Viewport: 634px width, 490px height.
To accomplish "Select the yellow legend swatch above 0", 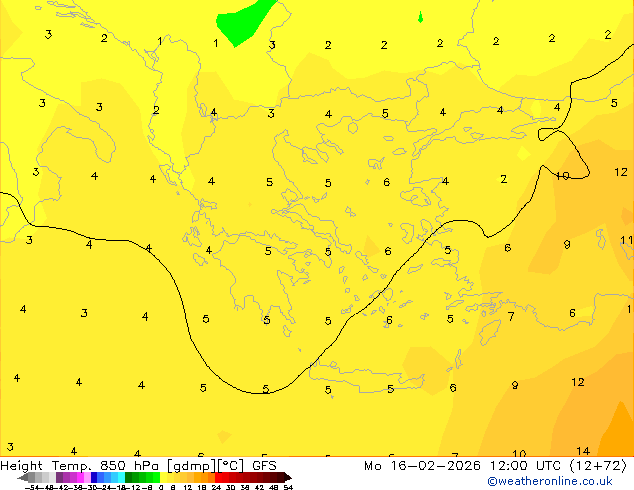I will 163,478.
